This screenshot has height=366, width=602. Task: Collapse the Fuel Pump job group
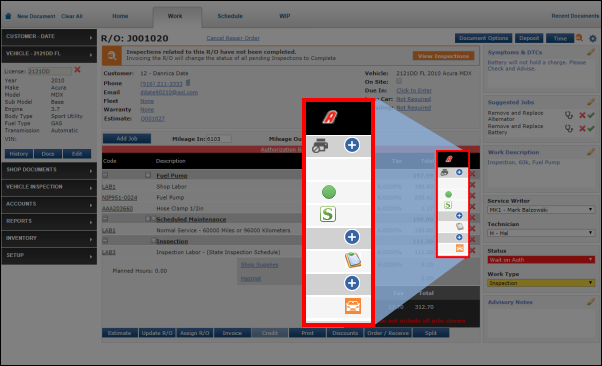(105, 175)
